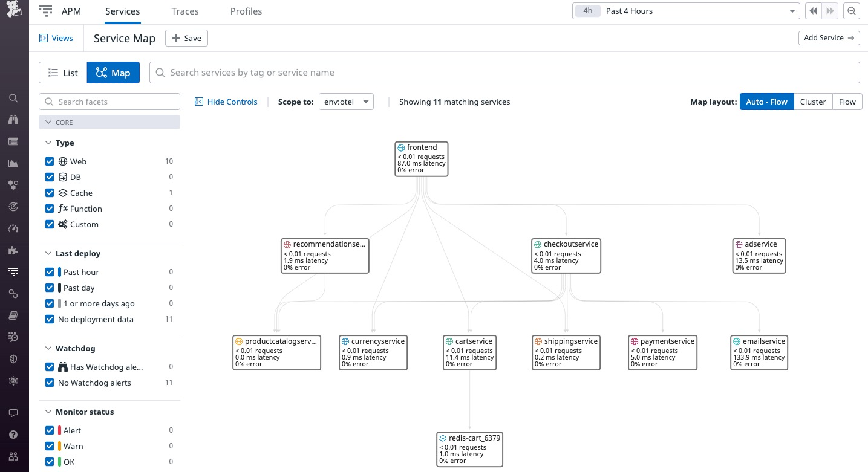The height and width of the screenshot is (472, 868).
Task: Open the binoculars Watchdog icon in sidebar
Action: pyautogui.click(x=13, y=120)
